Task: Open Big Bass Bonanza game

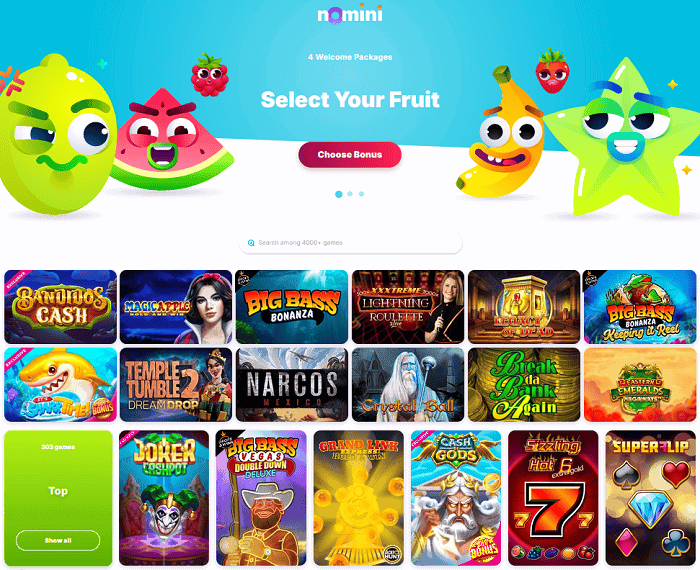Action: (x=292, y=307)
